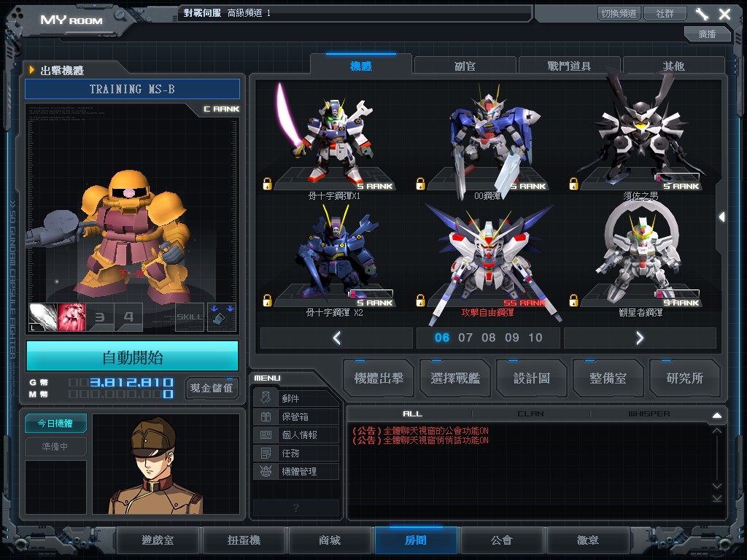This screenshot has width=747, height=560.
Task: Click the 選擇戰艦 button
Action: tap(455, 378)
